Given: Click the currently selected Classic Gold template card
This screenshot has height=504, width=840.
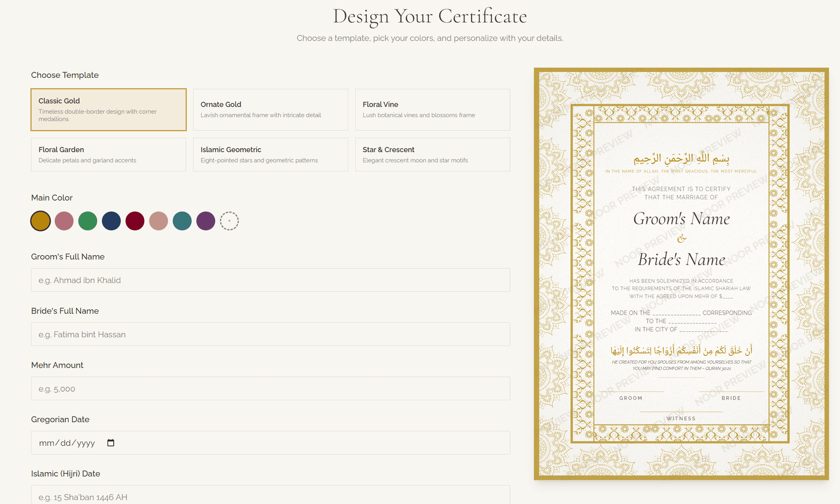Looking at the screenshot, I should pos(108,109).
